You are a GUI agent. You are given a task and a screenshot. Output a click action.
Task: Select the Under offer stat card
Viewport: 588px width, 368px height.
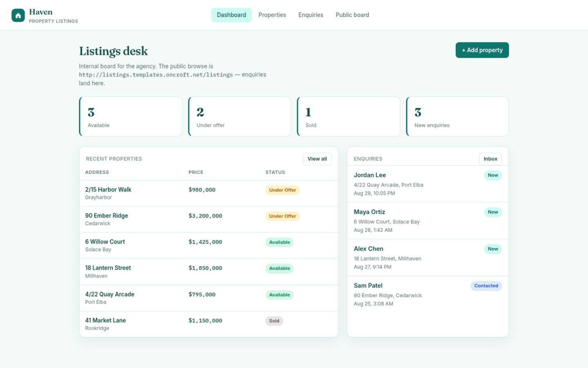tap(240, 117)
